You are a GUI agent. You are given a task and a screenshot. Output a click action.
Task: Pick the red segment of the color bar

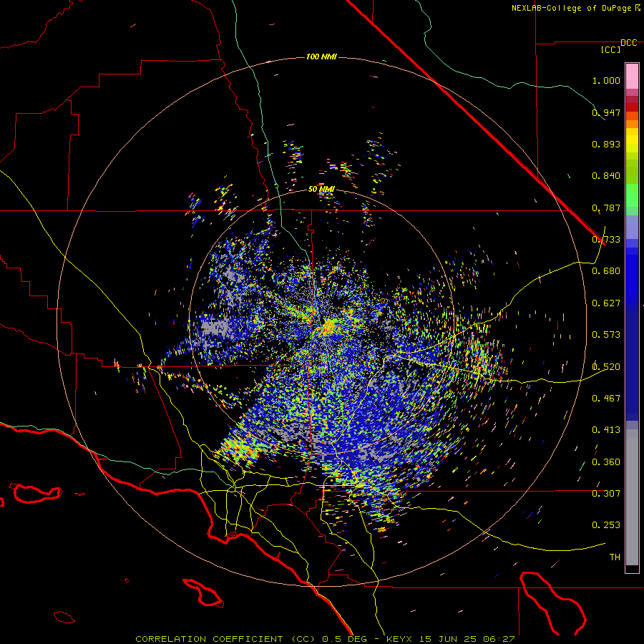(x=632, y=107)
